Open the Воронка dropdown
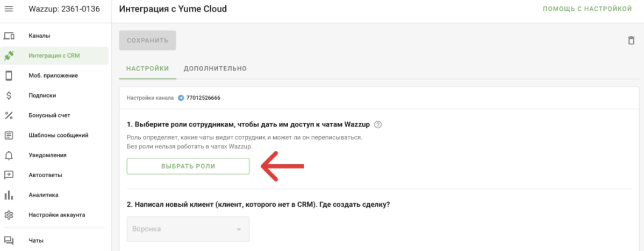 click(x=188, y=229)
